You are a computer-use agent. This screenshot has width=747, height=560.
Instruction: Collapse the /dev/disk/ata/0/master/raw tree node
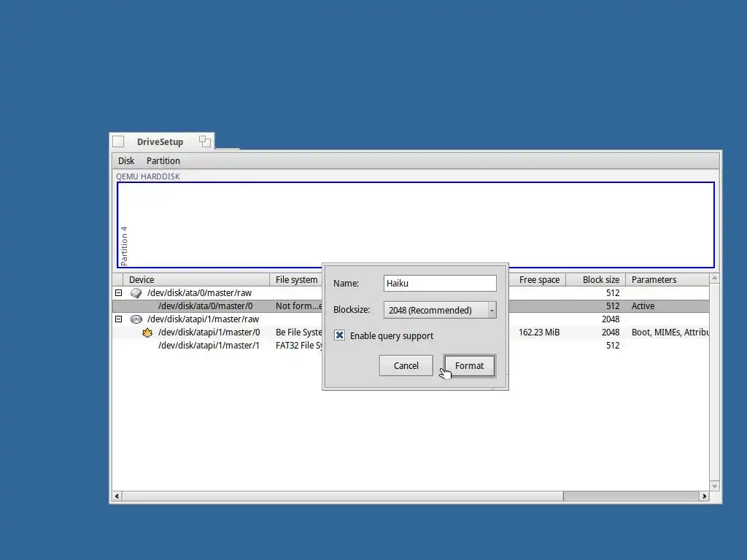pos(119,293)
